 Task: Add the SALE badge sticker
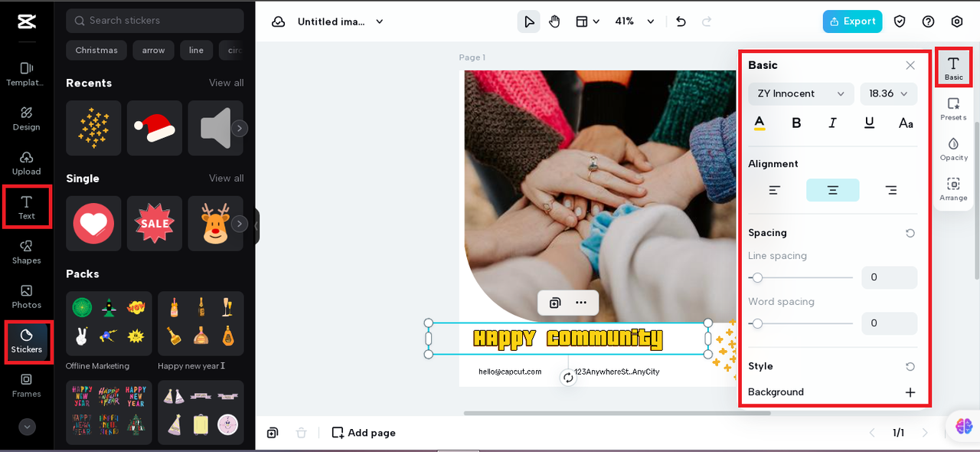(x=155, y=224)
